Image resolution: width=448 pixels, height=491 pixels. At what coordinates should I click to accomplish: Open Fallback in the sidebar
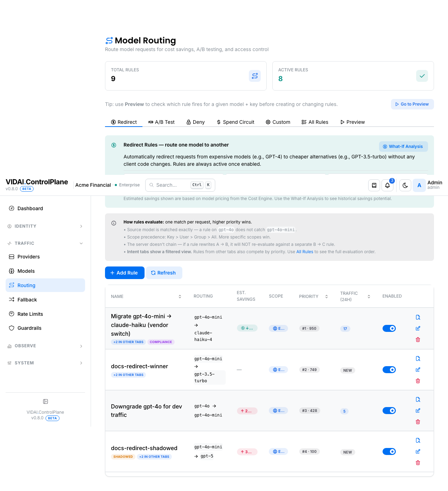click(x=45, y=300)
